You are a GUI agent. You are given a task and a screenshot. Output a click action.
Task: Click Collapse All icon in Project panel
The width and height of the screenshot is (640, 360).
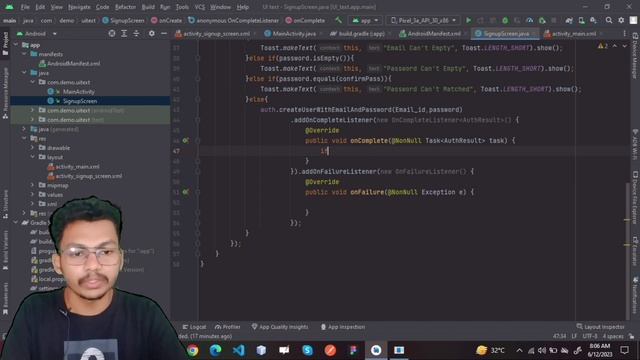136,33
